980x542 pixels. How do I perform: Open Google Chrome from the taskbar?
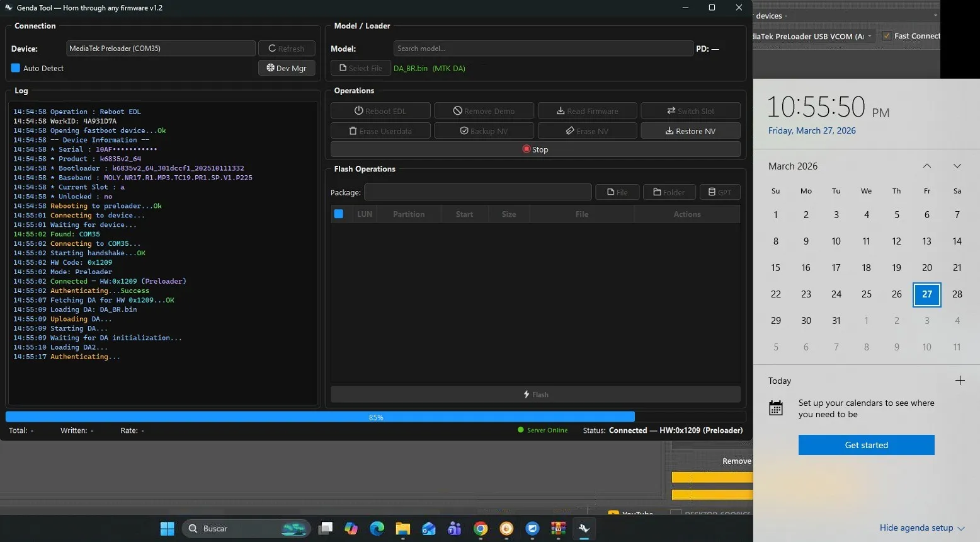(x=481, y=529)
